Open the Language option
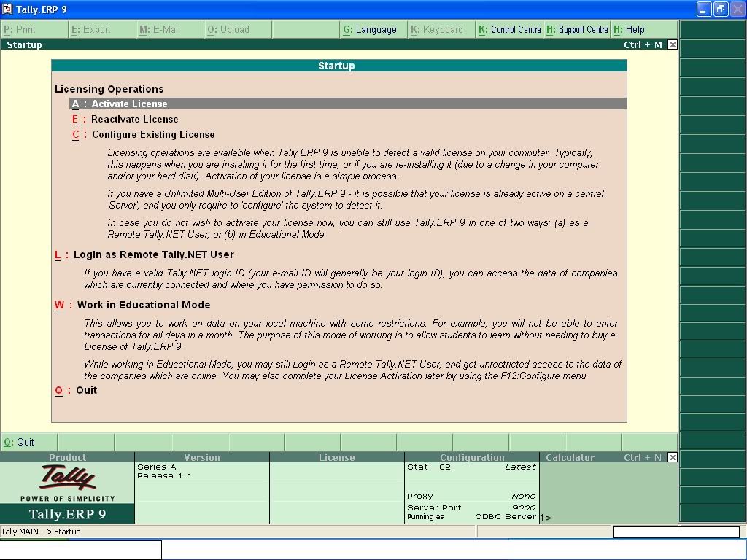 point(373,29)
